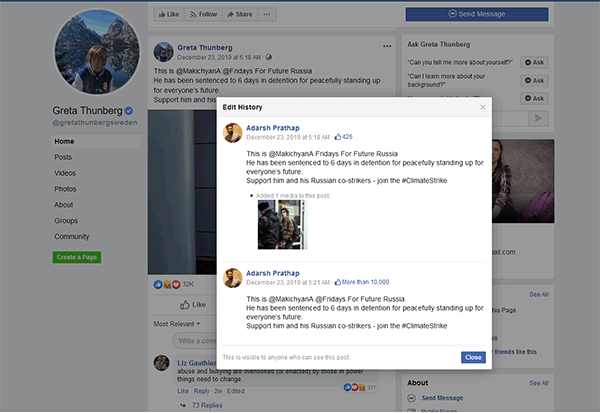
Task: Open Greta Thunberg's large profile picture
Action: tap(97, 52)
